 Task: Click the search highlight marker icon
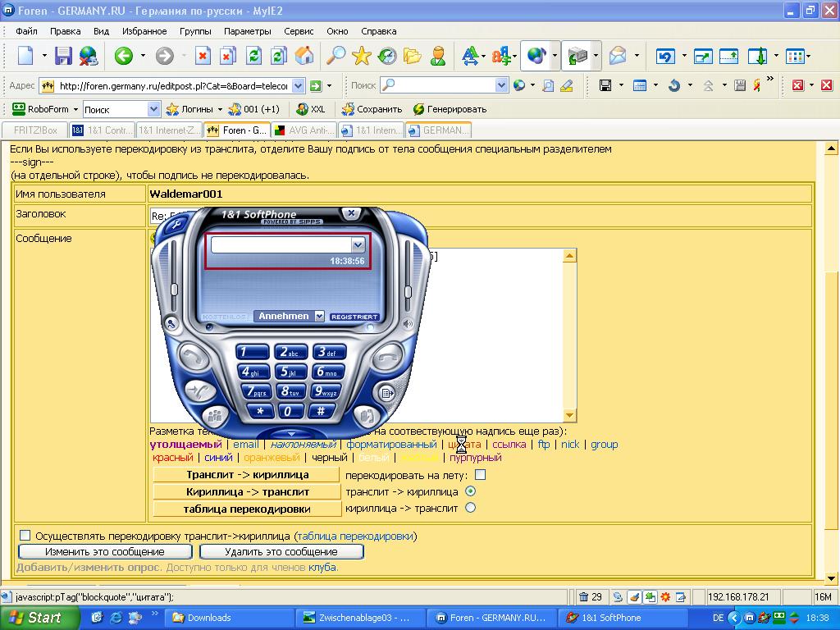point(566,85)
